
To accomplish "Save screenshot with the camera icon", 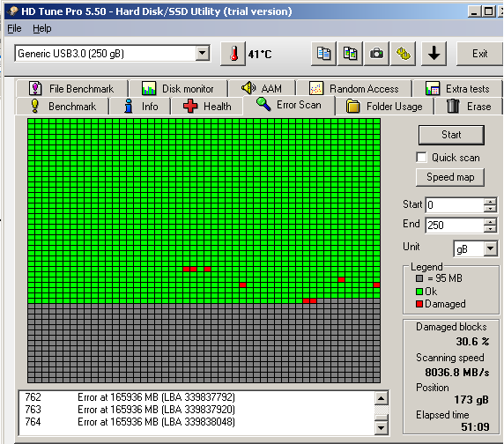I will [x=376, y=54].
